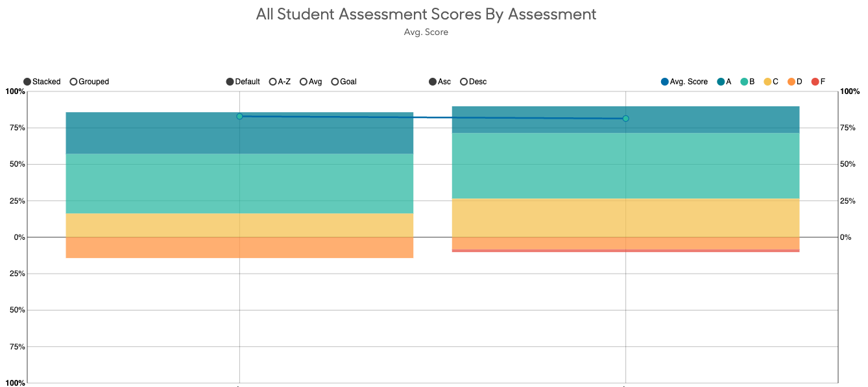
Task: Choose Asc sort order
Action: pyautogui.click(x=433, y=82)
